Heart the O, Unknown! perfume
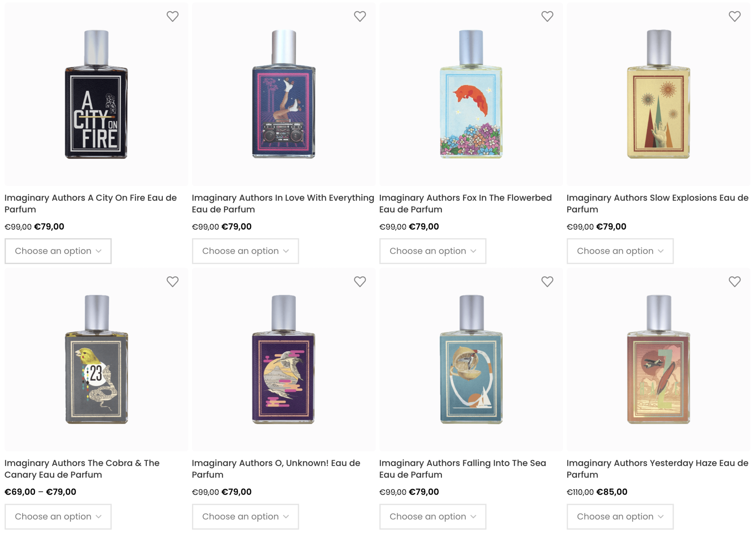Image resolution: width=756 pixels, height=533 pixels. click(360, 282)
